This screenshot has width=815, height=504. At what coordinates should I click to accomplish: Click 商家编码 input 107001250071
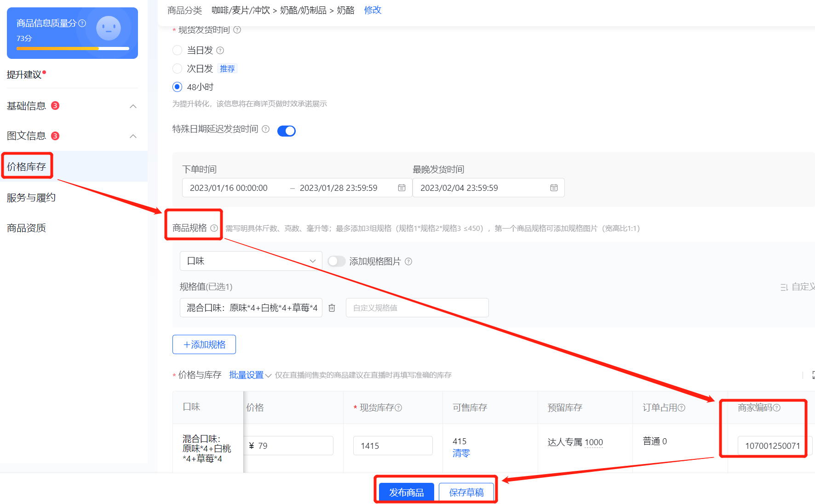(x=774, y=446)
